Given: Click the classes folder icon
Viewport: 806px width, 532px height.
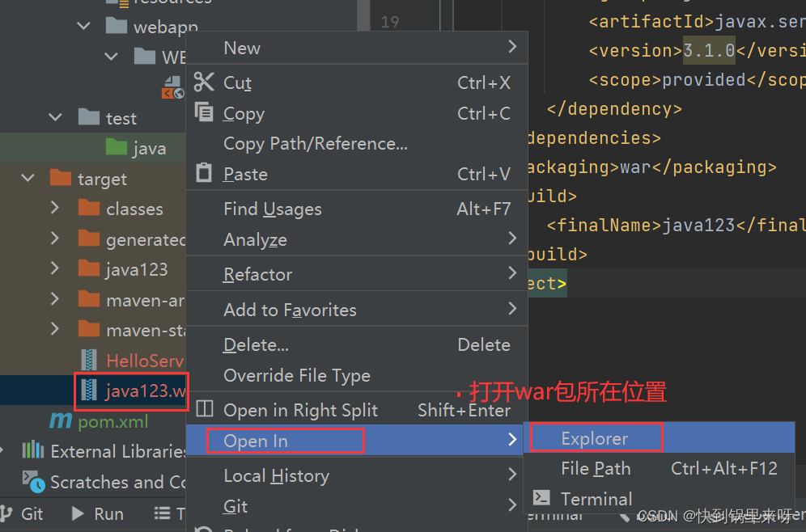Looking at the screenshot, I should (x=89, y=208).
